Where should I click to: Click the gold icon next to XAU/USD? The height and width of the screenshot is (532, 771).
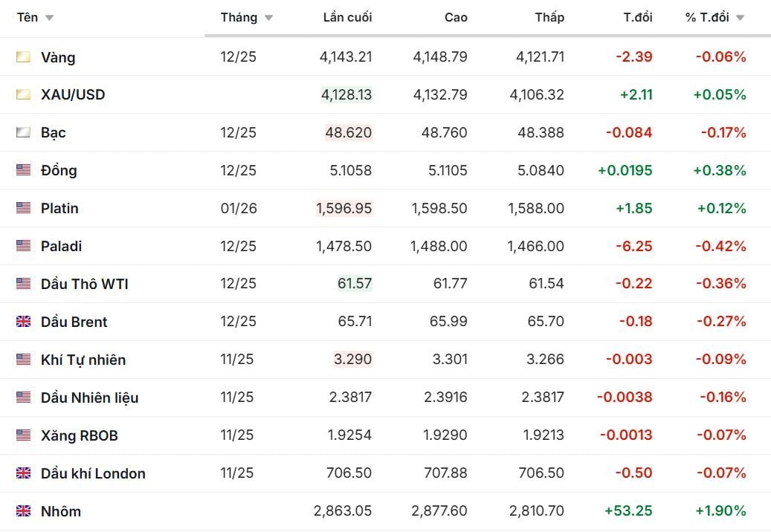(x=24, y=95)
